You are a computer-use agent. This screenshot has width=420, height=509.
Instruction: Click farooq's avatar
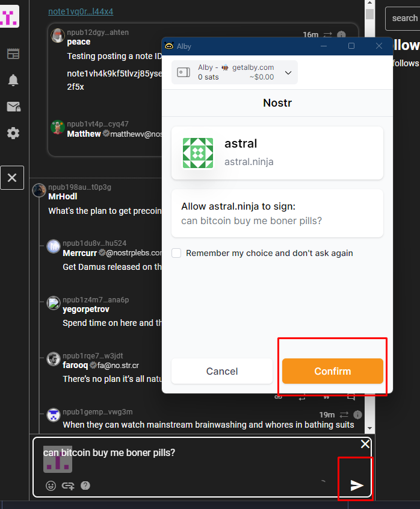click(x=54, y=359)
